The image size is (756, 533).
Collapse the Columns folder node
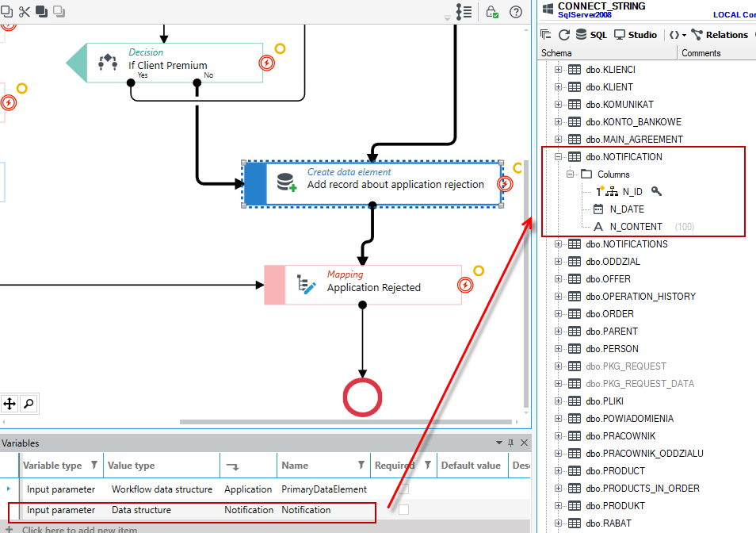[570, 174]
